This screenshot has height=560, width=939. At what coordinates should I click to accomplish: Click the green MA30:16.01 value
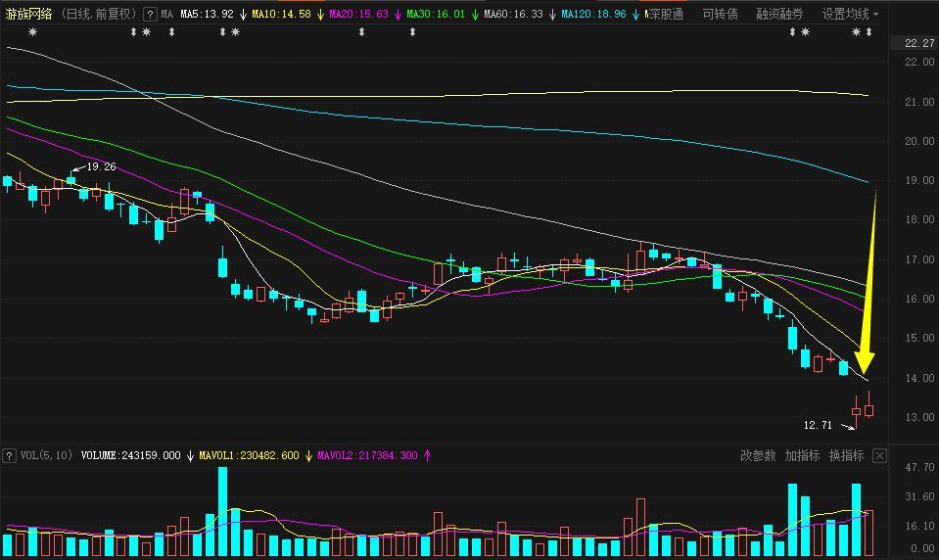point(436,14)
